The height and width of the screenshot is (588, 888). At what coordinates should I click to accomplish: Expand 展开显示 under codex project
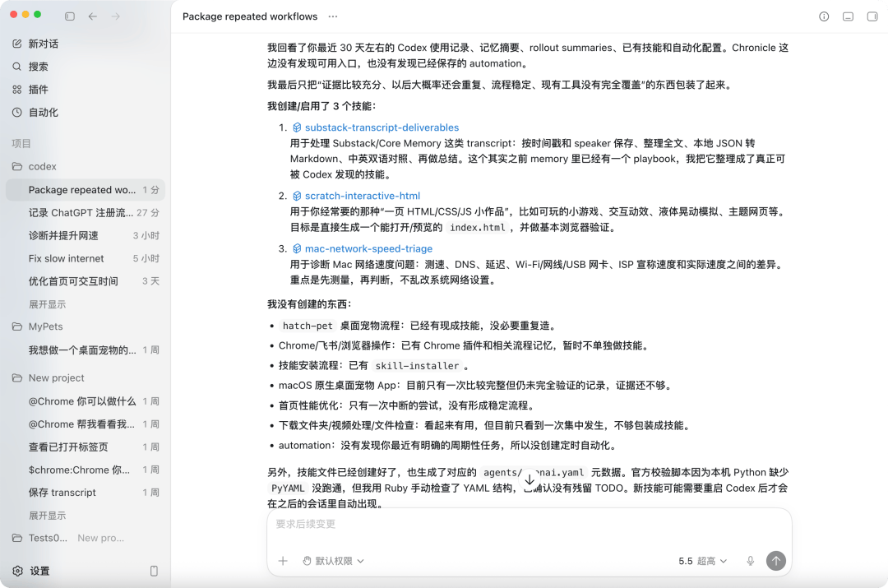pos(47,304)
